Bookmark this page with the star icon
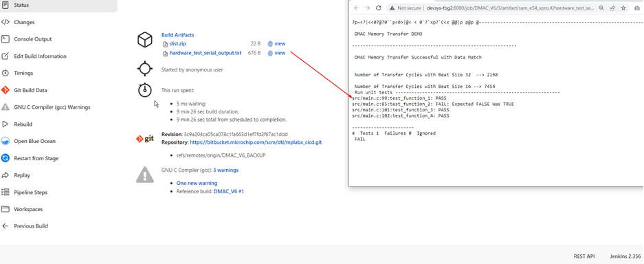Viewport: 644px width, 264px height. point(623,8)
